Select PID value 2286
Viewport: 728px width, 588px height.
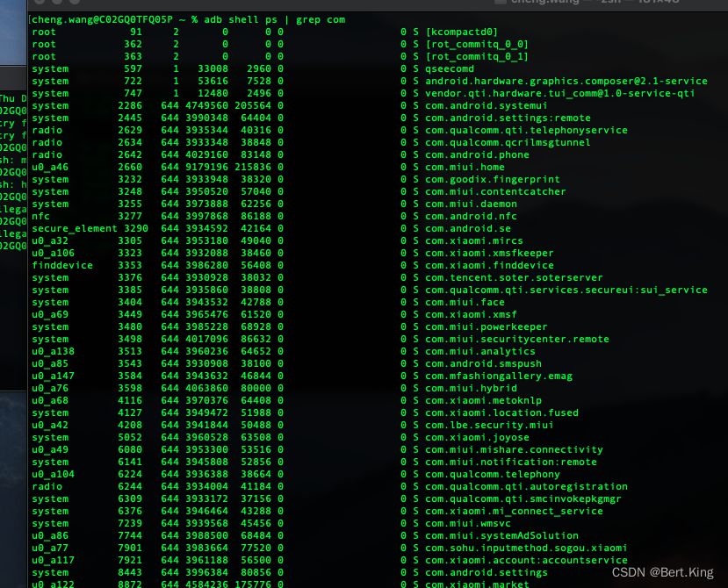tap(130, 106)
